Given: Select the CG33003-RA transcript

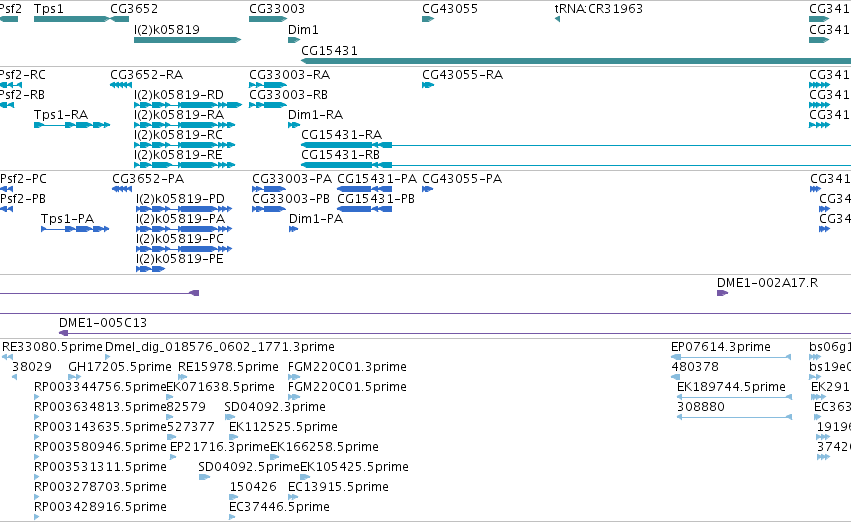Looking at the screenshot, I should (x=268, y=85).
